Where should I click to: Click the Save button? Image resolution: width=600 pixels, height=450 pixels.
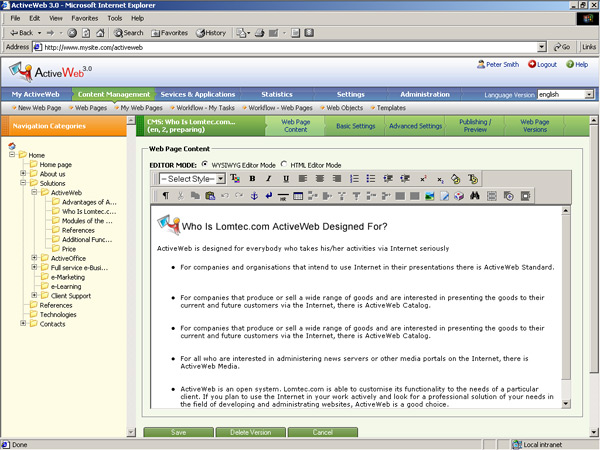[178, 432]
